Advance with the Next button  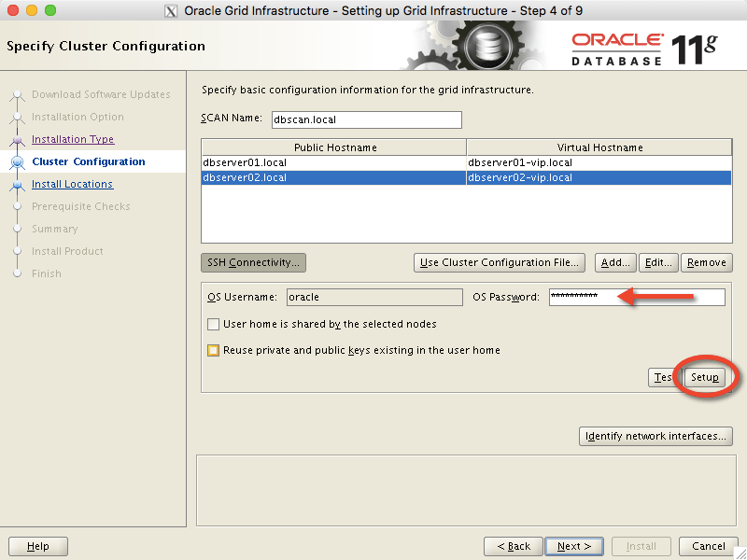point(573,546)
